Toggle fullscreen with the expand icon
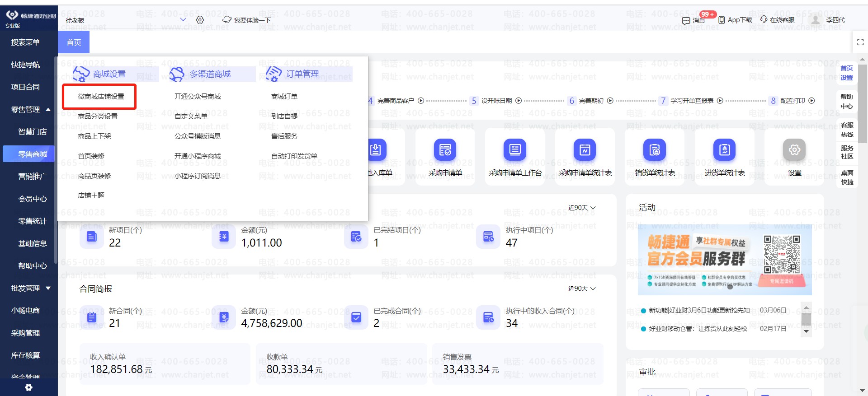Image resolution: width=868 pixels, height=396 pixels. (x=860, y=42)
